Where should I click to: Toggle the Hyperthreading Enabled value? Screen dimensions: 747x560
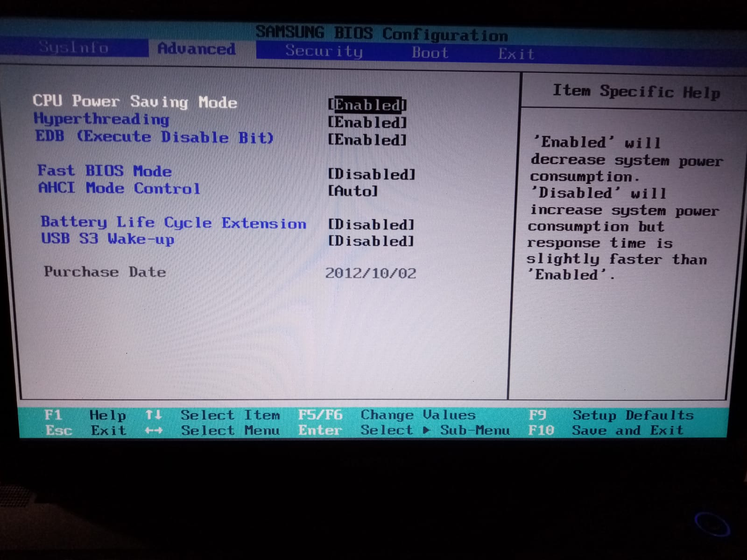[367, 122]
